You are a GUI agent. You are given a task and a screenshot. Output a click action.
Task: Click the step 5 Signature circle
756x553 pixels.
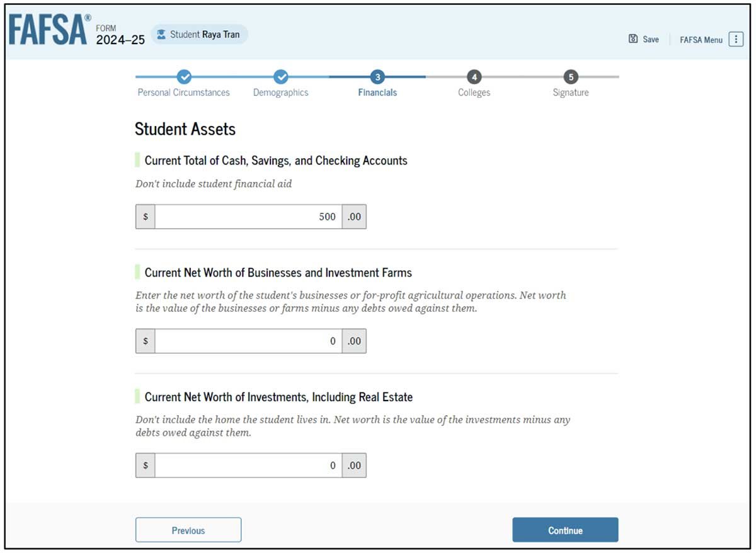(x=571, y=77)
